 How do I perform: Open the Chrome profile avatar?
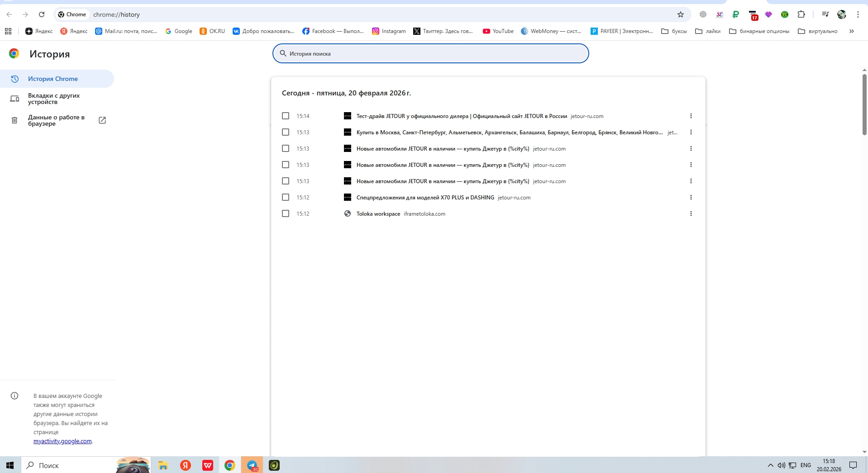pyautogui.click(x=842, y=14)
